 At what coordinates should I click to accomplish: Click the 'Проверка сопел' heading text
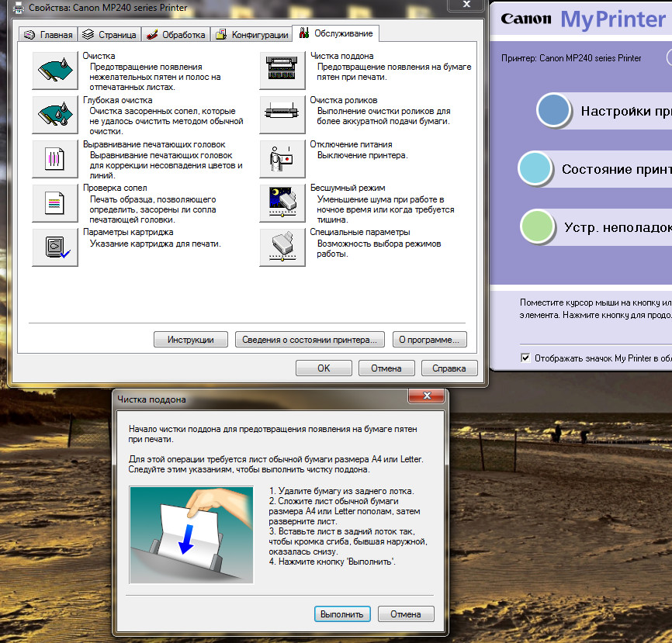pos(115,188)
